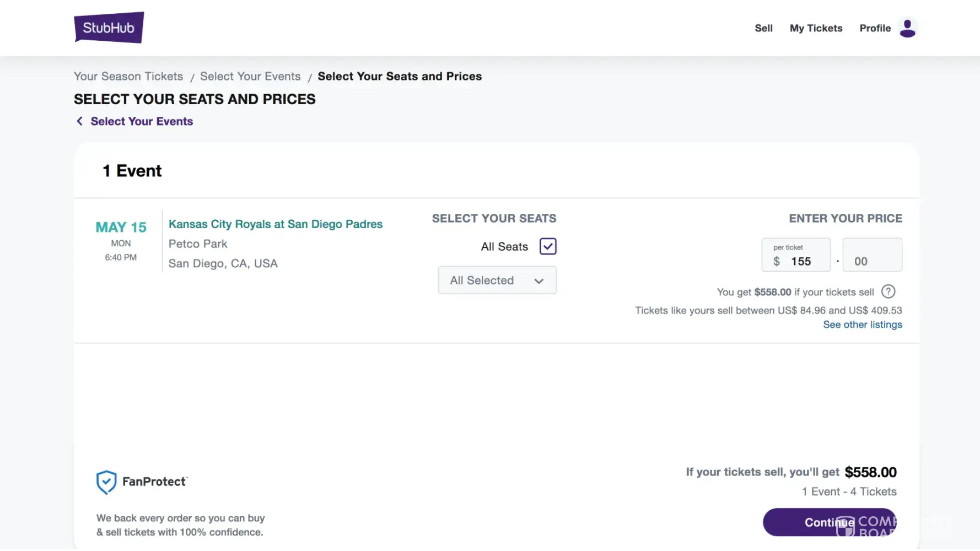Click the FanProtect shield icon
Viewport: 980px width, 551px height.
pos(106,482)
